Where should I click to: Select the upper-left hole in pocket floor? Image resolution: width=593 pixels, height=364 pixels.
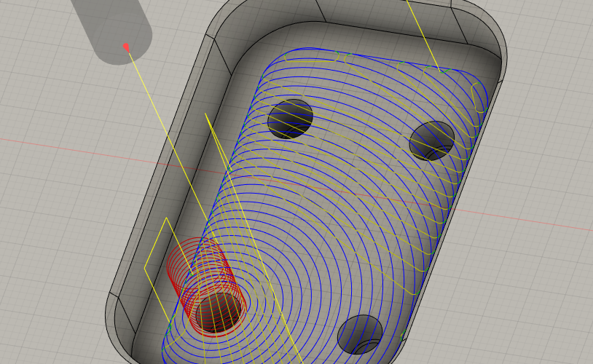pos(290,119)
